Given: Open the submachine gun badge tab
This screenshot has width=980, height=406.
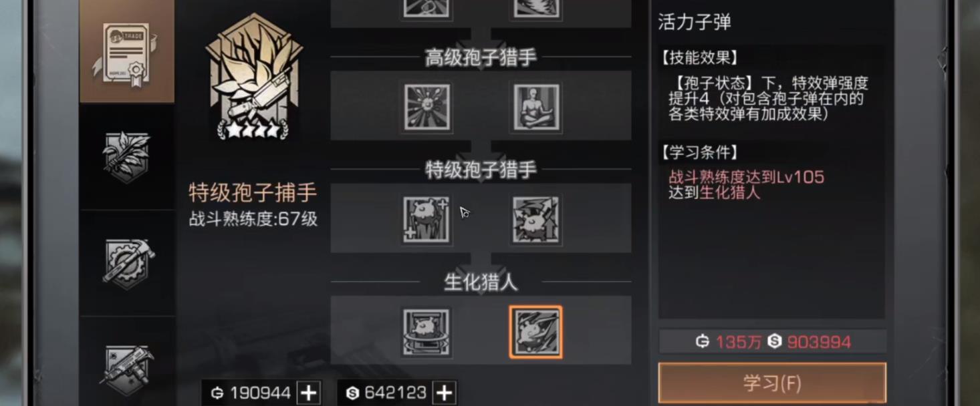Looking at the screenshot, I should click(127, 364).
